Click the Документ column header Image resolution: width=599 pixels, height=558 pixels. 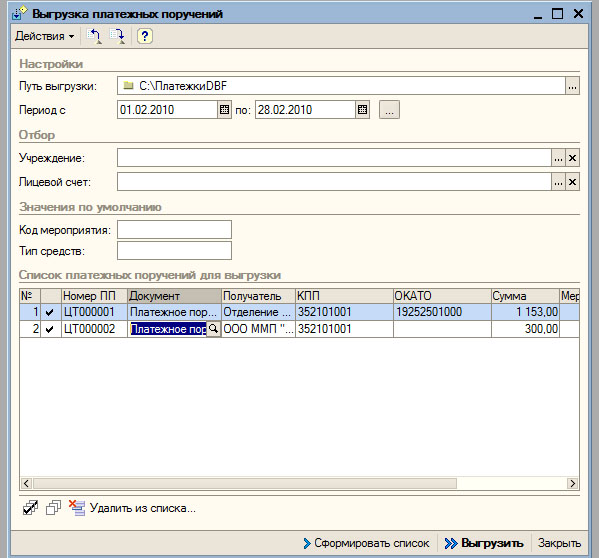pyautogui.click(x=174, y=296)
